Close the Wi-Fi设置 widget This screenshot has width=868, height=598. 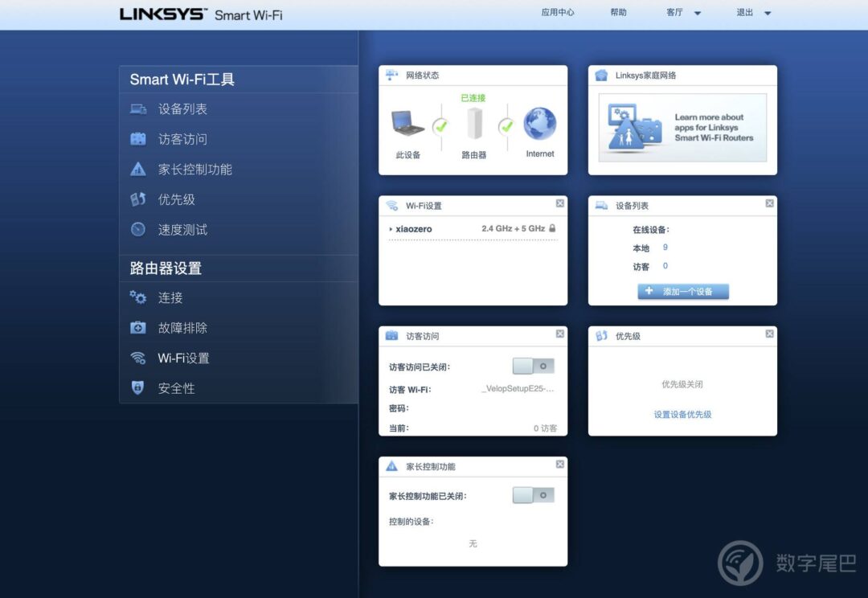click(x=559, y=203)
